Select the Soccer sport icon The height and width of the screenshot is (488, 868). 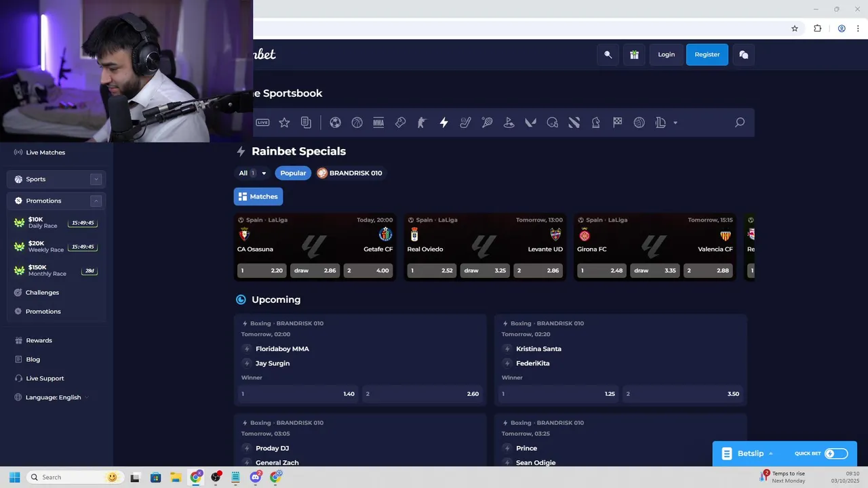click(335, 123)
